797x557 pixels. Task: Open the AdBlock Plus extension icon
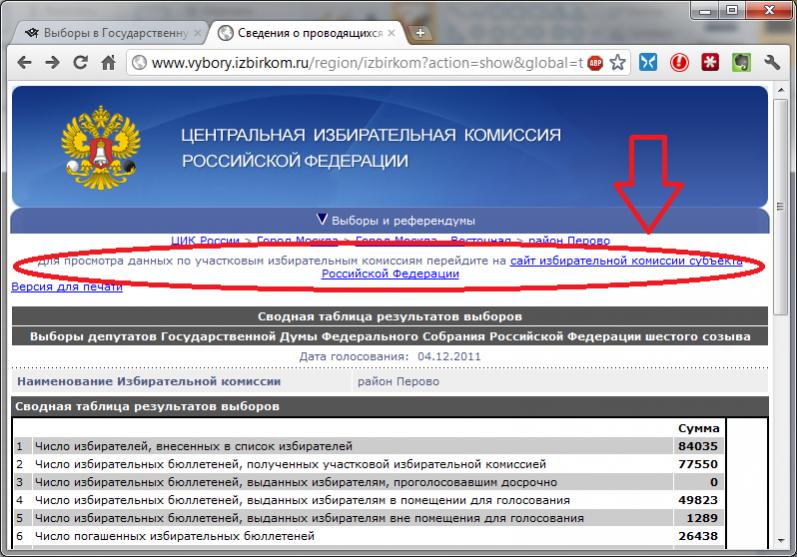tap(595, 62)
